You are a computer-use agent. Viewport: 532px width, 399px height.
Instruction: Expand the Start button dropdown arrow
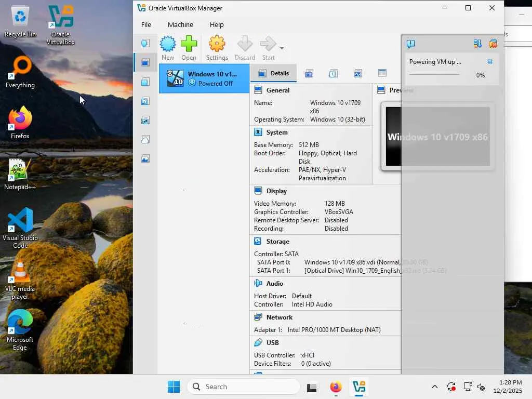pyautogui.click(x=282, y=48)
